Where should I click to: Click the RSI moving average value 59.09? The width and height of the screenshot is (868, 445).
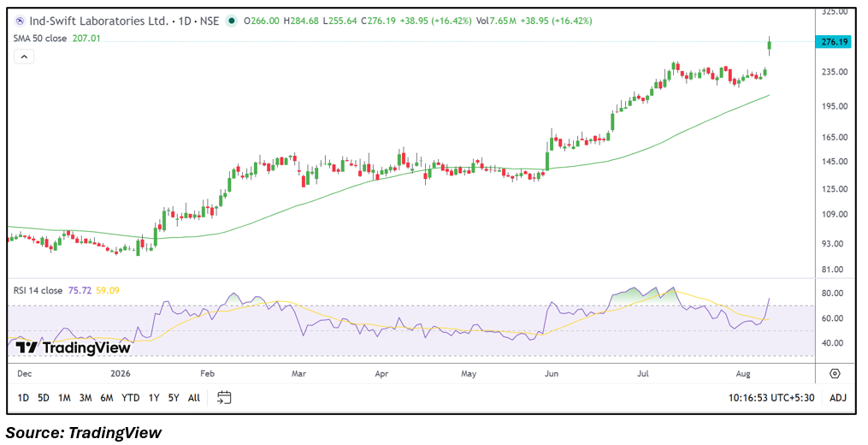108,290
